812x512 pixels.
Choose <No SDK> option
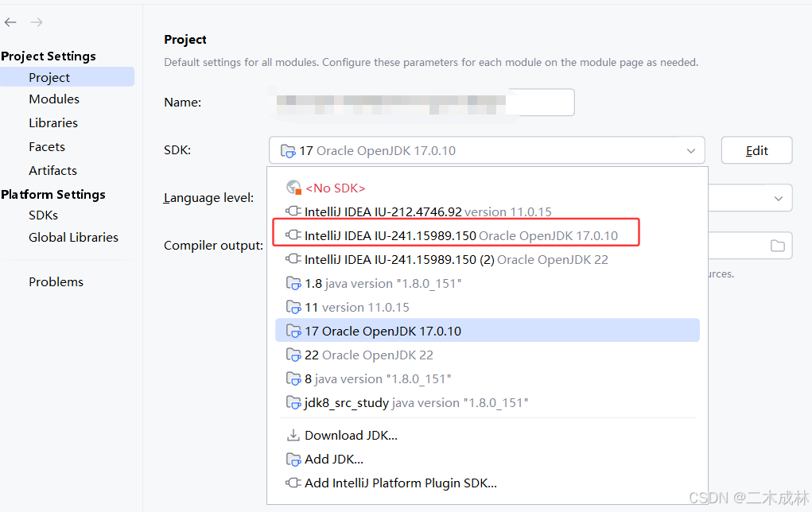point(488,188)
